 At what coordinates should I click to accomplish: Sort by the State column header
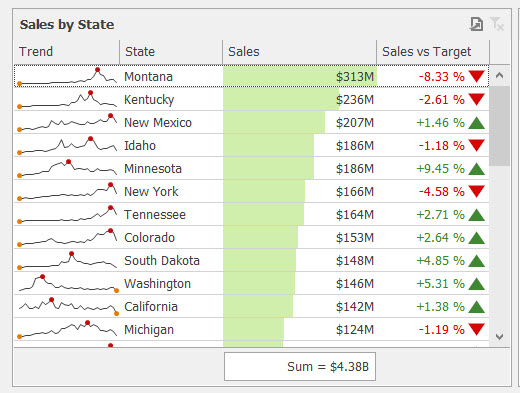tap(171, 52)
